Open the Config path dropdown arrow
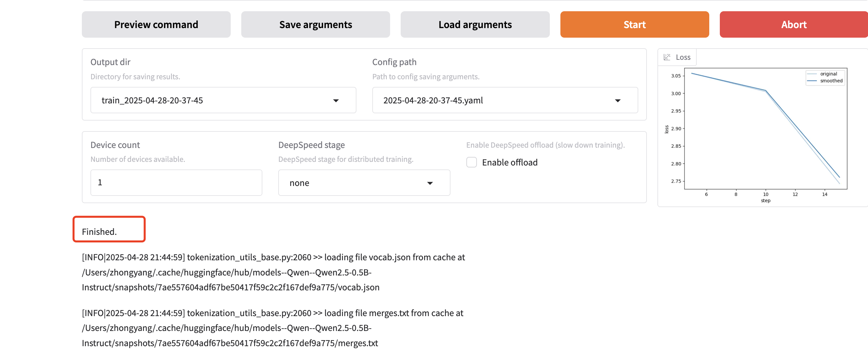 (617, 100)
